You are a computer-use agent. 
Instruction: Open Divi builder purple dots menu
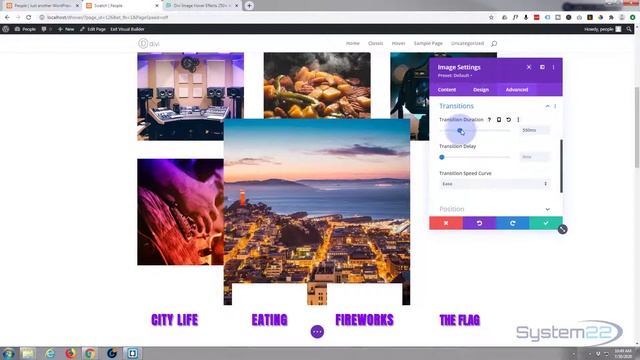(x=317, y=332)
